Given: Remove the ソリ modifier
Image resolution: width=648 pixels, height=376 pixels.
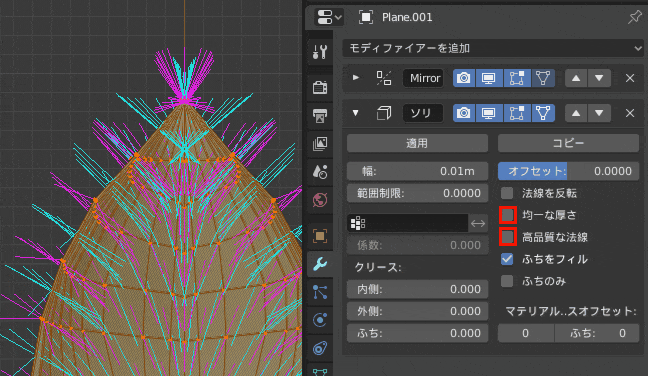Looking at the screenshot, I should pyautogui.click(x=630, y=113).
